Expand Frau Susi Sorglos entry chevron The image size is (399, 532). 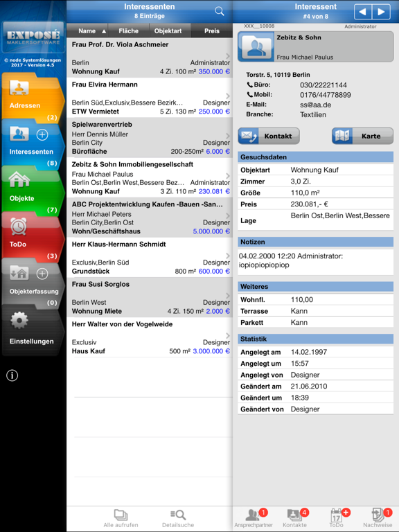pos(228,296)
